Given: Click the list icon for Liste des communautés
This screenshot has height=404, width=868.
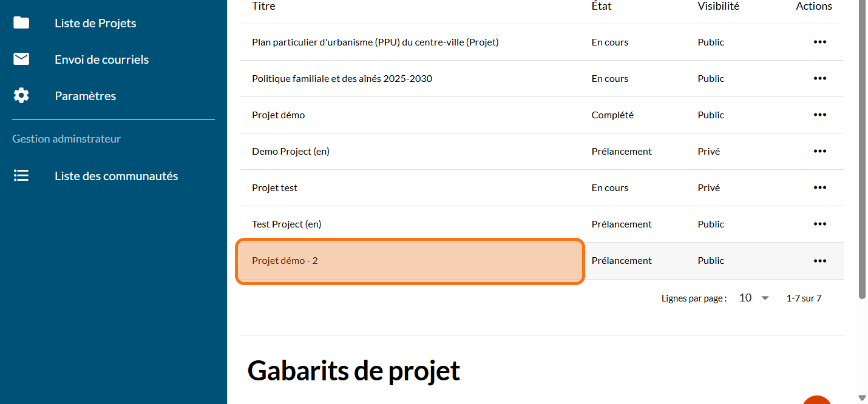Looking at the screenshot, I should tap(21, 176).
